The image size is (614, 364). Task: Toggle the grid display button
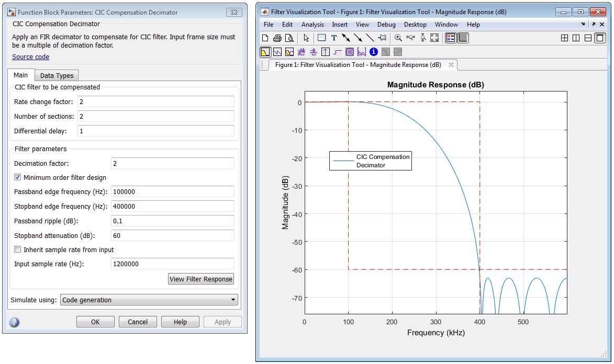463,38
